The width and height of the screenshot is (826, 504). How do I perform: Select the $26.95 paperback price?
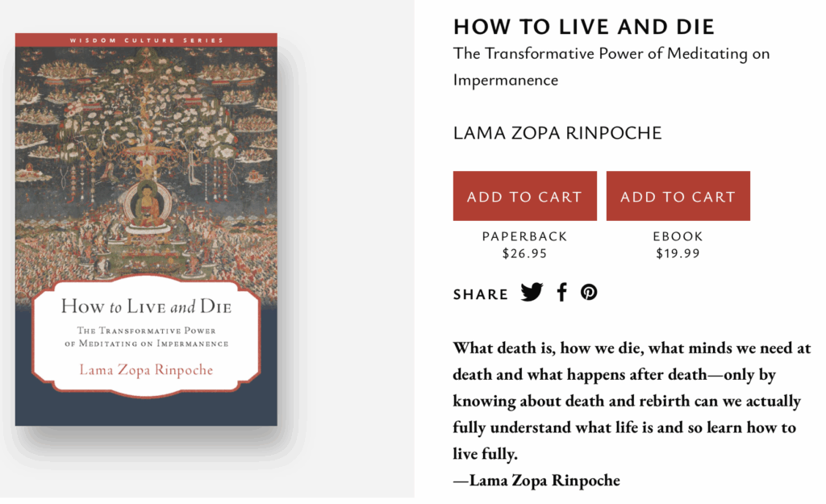pyautogui.click(x=524, y=253)
